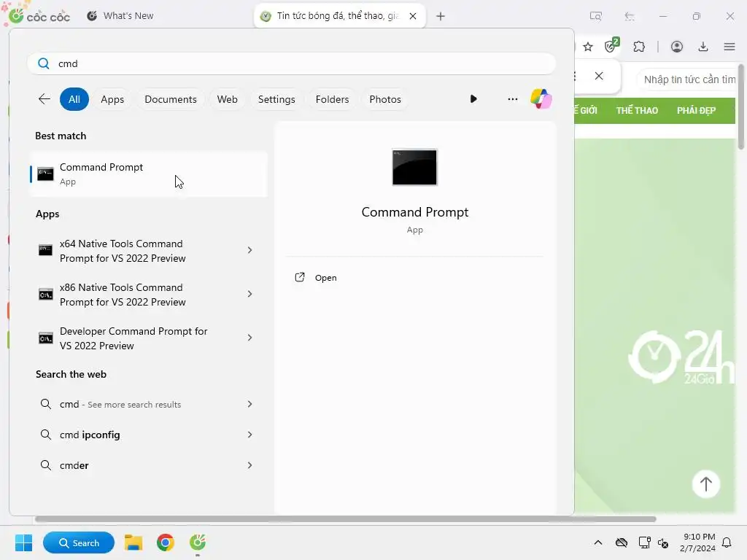
Task: Select the All filter tab
Action: coord(74,99)
